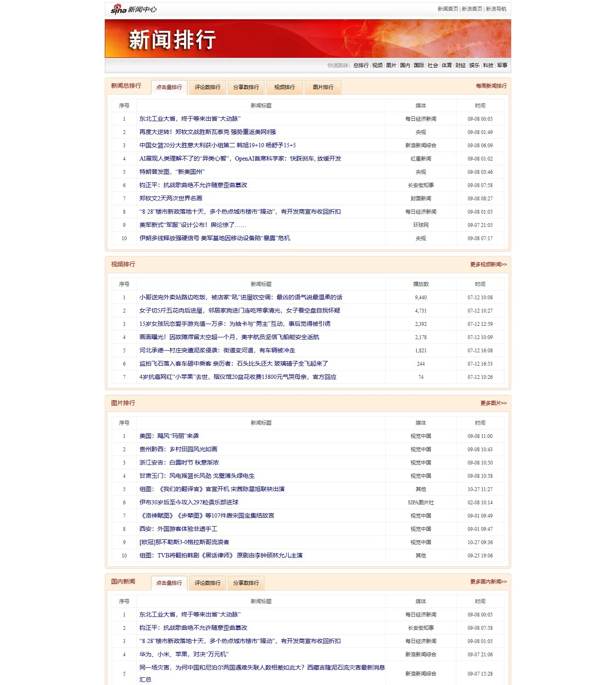This screenshot has height=685, width=616.
Task: Open 小哥送完外卖站路边吃饭 video
Action: point(241,297)
